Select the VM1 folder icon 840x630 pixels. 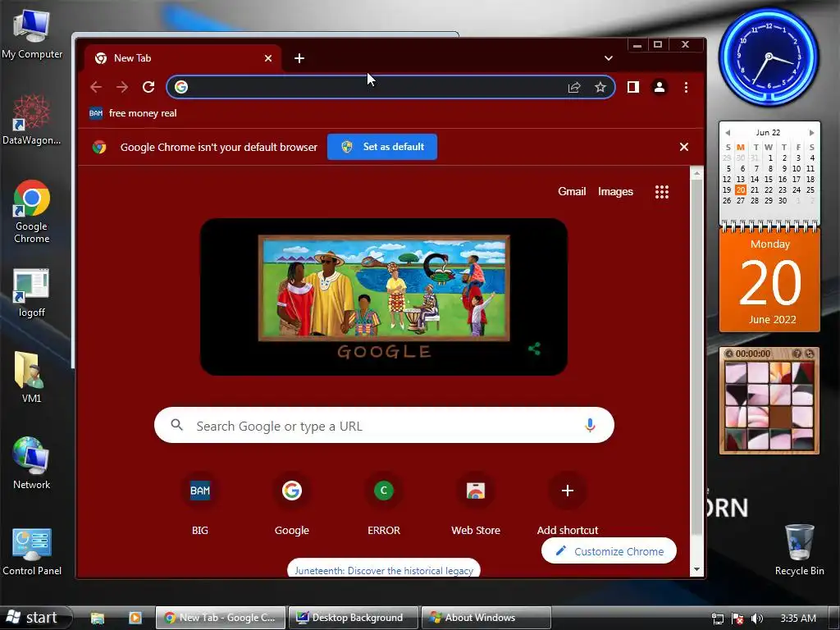[32, 377]
